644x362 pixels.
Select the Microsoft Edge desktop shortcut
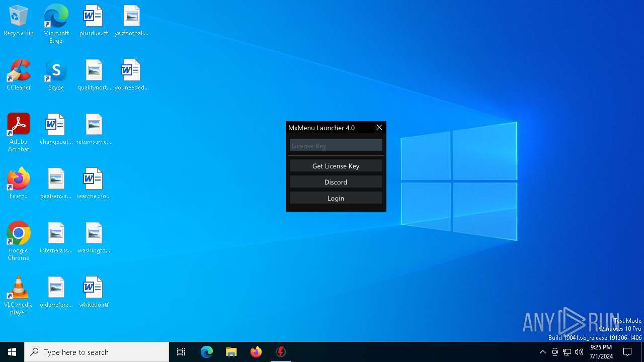point(56,24)
